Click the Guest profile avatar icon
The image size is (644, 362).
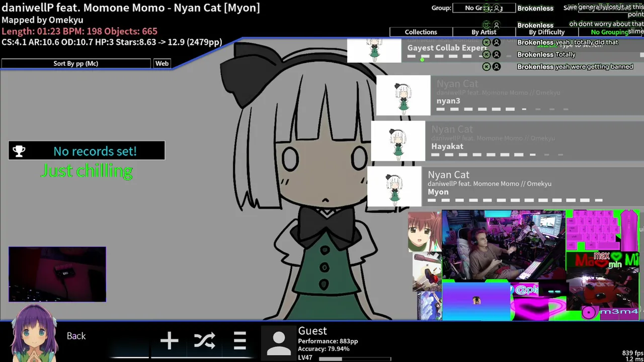(x=278, y=343)
